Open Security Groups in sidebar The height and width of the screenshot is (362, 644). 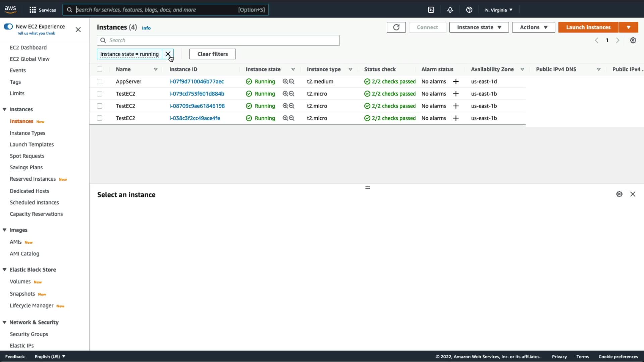coord(29,334)
